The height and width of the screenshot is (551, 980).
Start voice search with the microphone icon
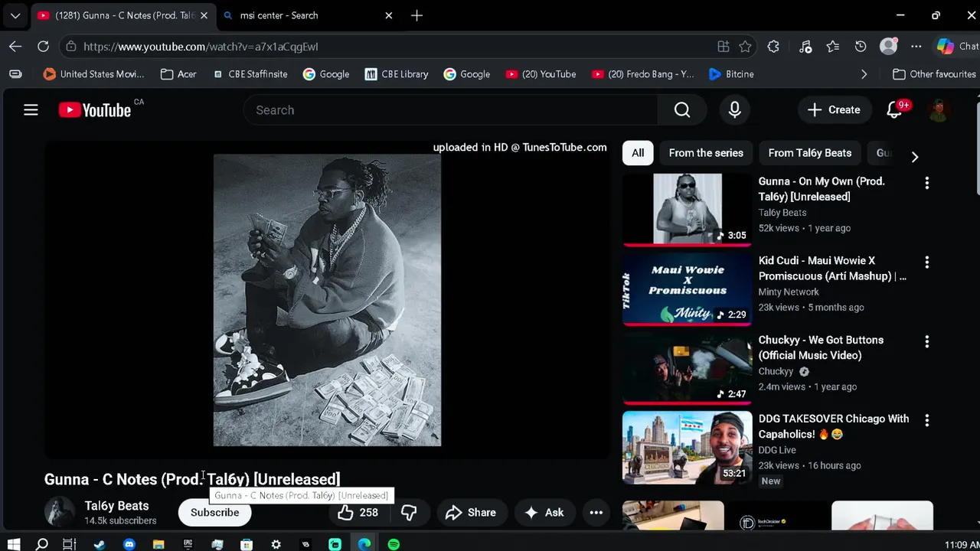coord(734,110)
